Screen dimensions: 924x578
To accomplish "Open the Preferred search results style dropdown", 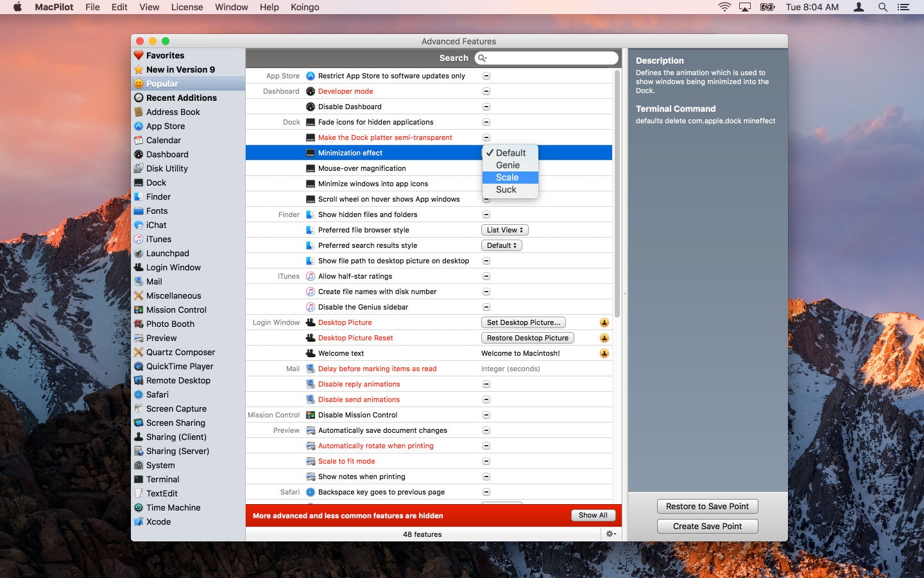I will click(501, 245).
